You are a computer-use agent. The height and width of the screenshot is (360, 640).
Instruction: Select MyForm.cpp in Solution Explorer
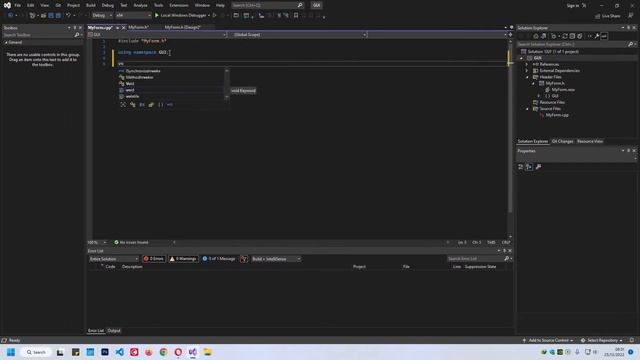tap(557, 115)
